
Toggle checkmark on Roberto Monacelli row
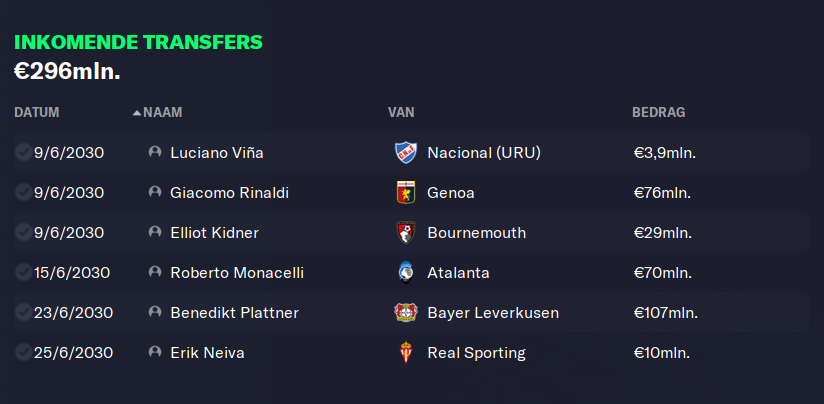pos(23,272)
